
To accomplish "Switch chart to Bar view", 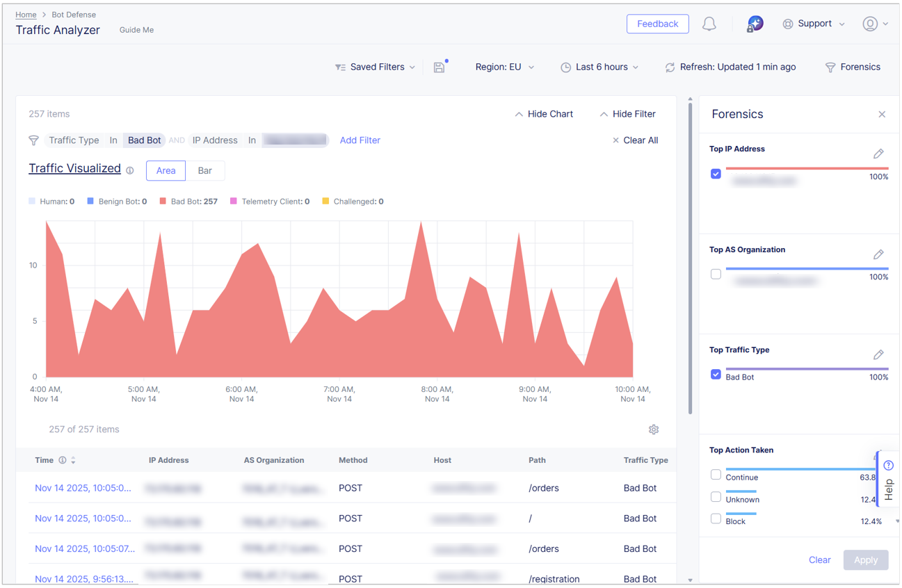I will 204,171.
